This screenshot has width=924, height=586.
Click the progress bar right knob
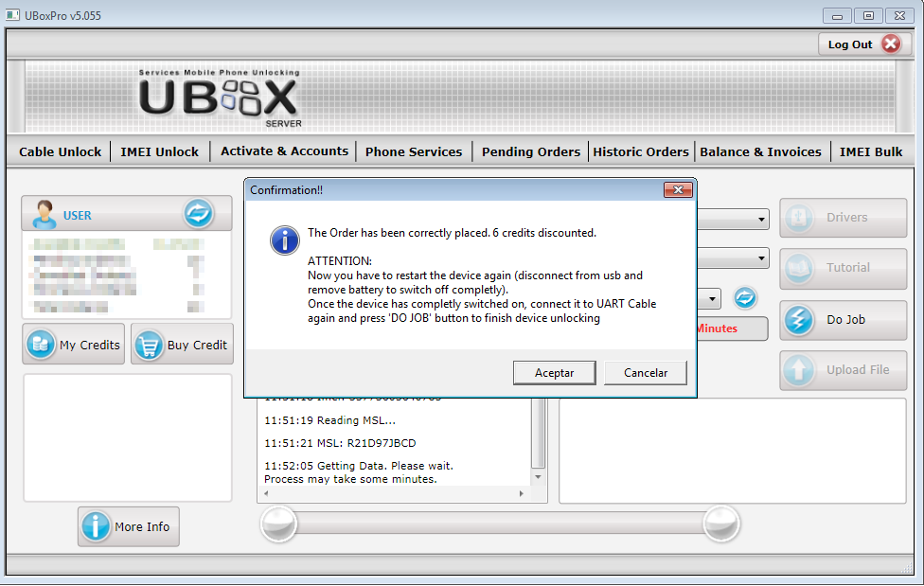(x=721, y=523)
